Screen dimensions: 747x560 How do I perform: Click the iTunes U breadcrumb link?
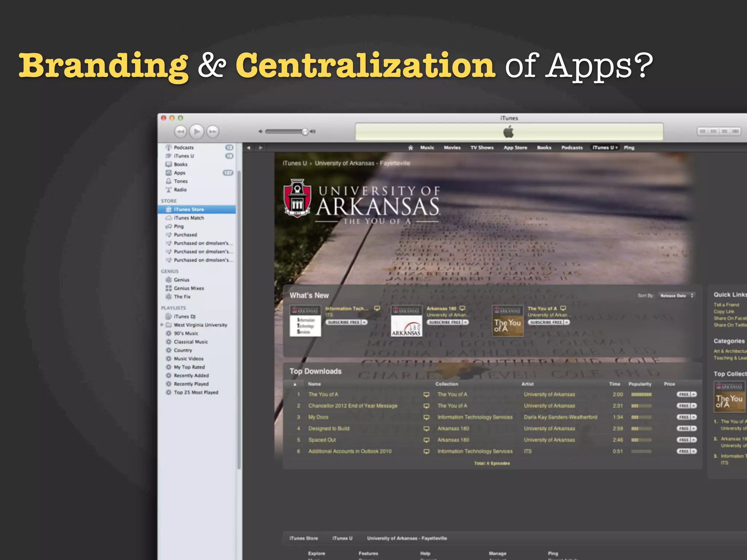point(295,163)
